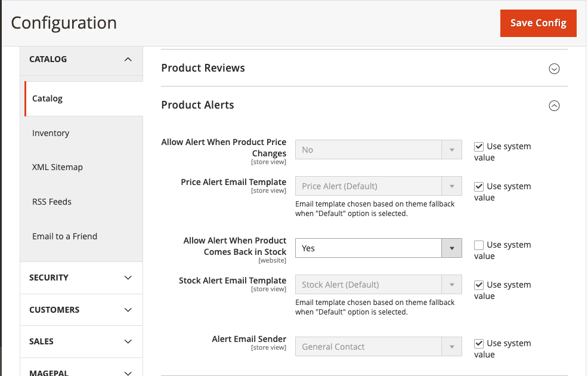This screenshot has height=376, width=588.
Task: Click the Save Config button
Action: tap(538, 23)
